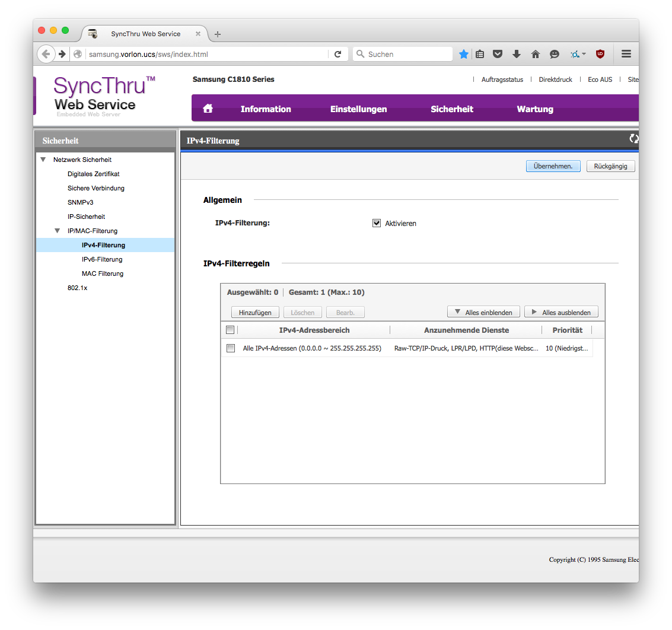Viewport: 672px width, 630px height.
Task: Open the Einstellungen menu tab
Action: coord(358,109)
